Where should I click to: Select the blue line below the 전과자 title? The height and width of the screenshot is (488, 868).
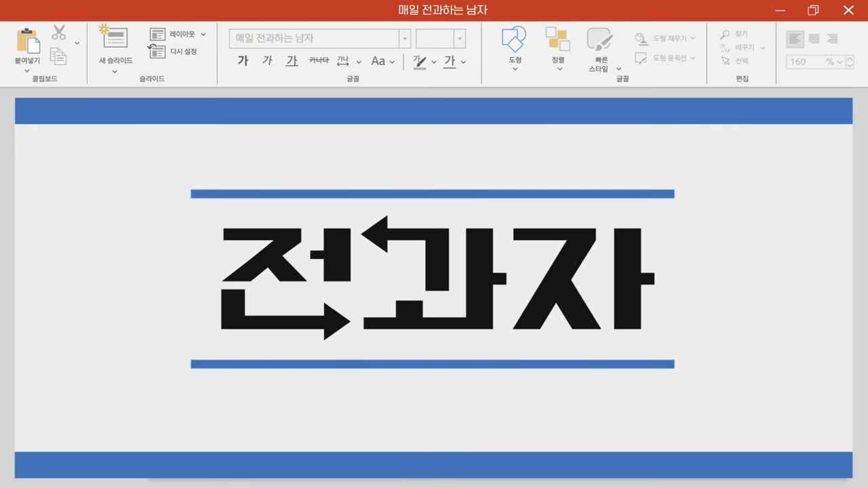pos(433,364)
